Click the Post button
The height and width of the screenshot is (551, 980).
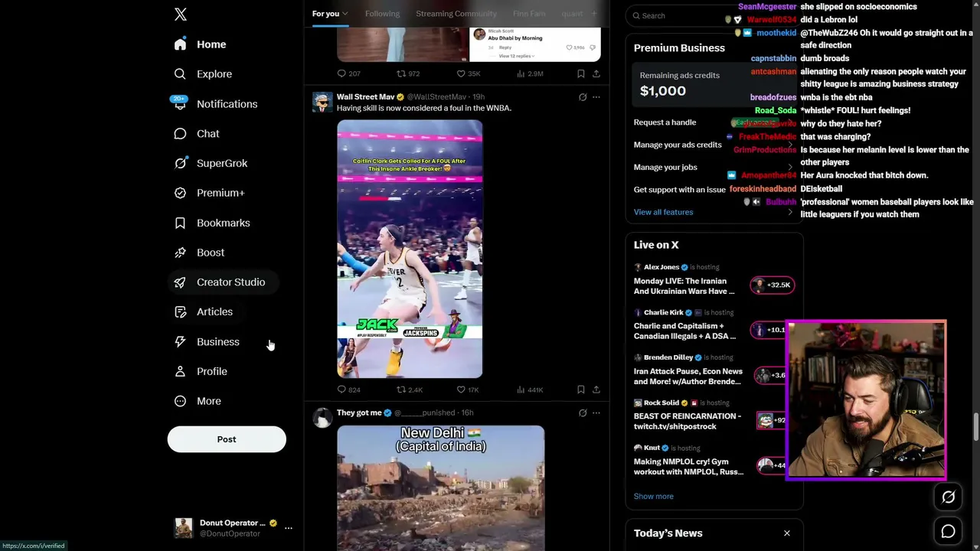click(x=227, y=439)
